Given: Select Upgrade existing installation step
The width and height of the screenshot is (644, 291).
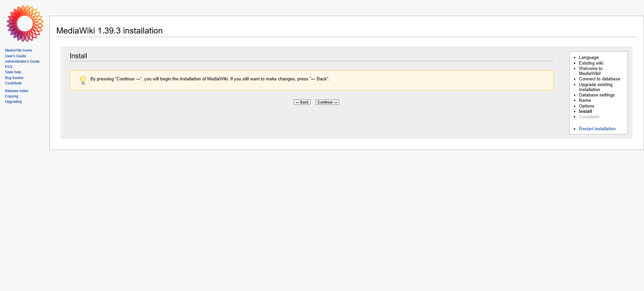Looking at the screenshot, I should pyautogui.click(x=596, y=87).
